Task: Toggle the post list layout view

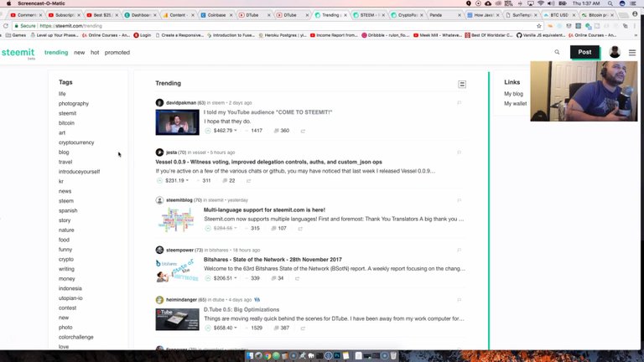Action: tap(462, 84)
